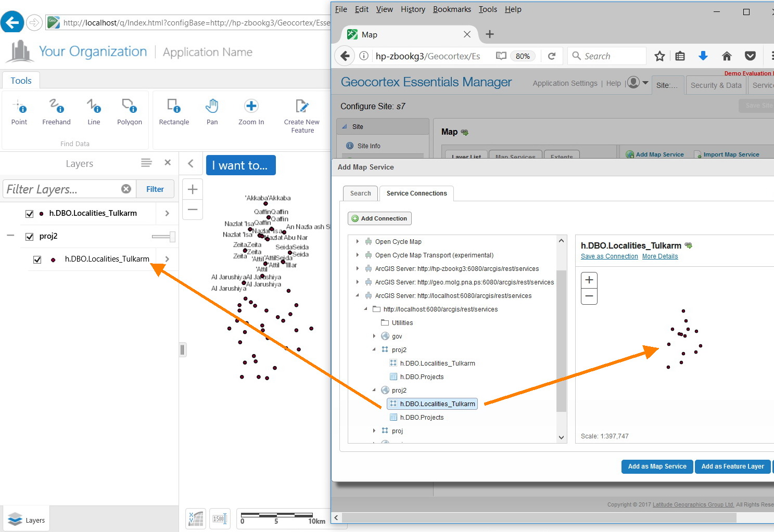The width and height of the screenshot is (774, 532).
Task: Zoom in on the service preview map
Action: coord(589,280)
